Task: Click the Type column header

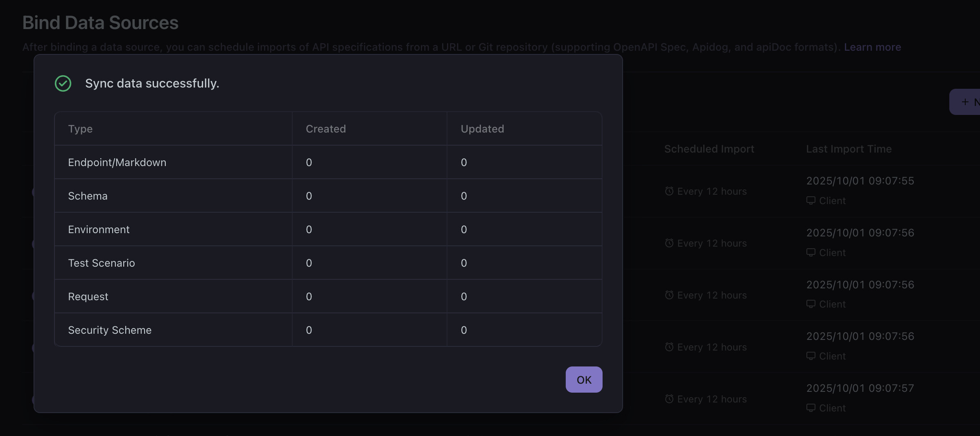Action: point(80,129)
